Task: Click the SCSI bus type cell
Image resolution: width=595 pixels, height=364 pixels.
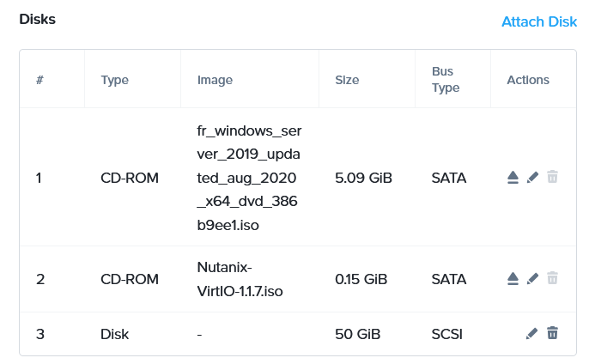Action: click(446, 333)
